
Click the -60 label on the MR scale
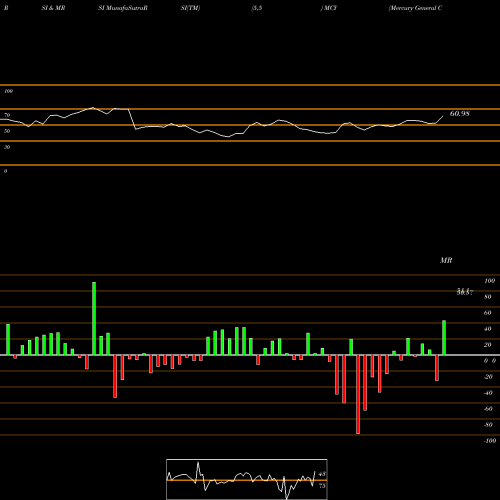pos(488,409)
